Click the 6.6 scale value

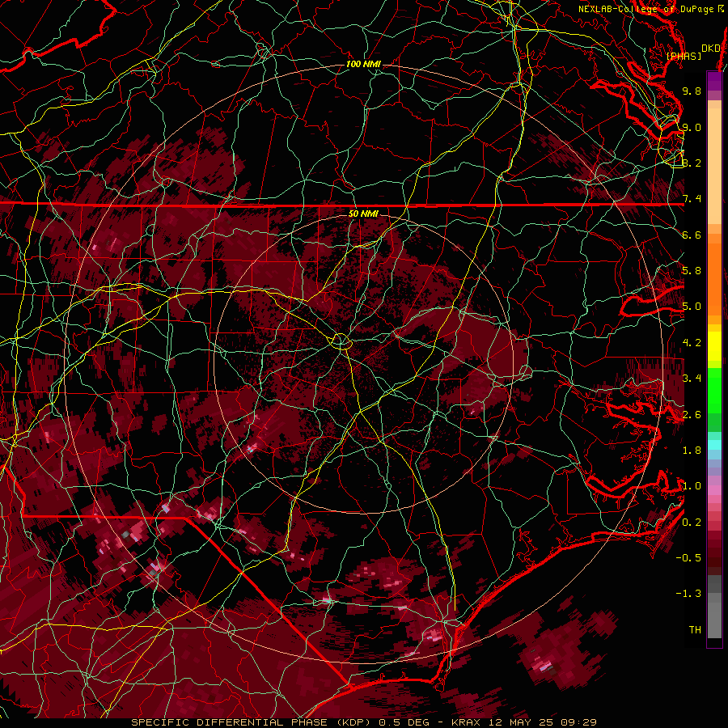tap(692, 235)
